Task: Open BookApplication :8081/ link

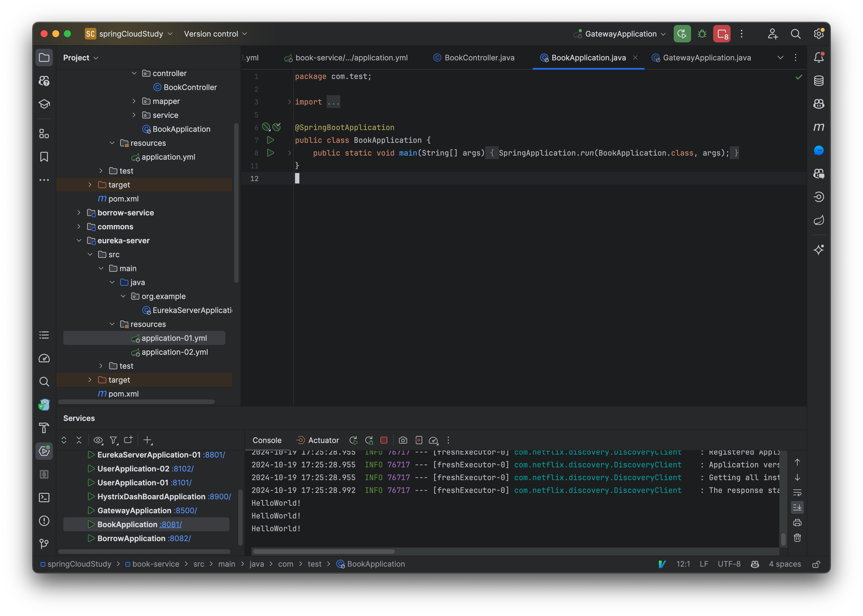Action: click(x=171, y=524)
